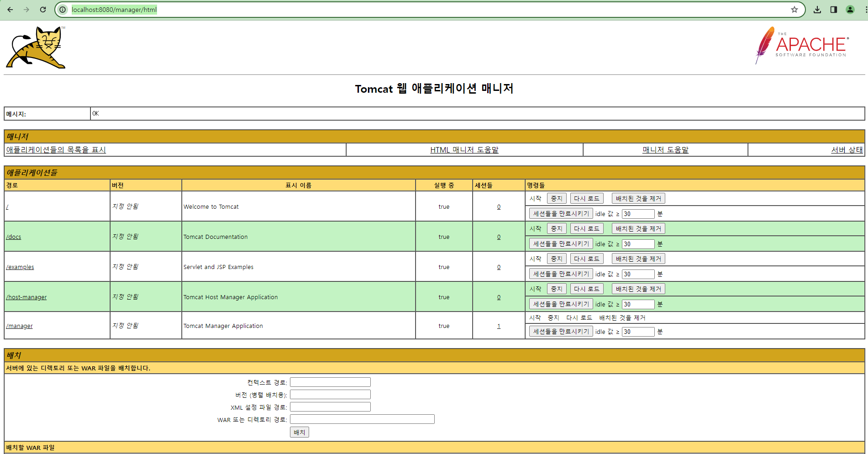Click the session count 0 for root app

(499, 207)
